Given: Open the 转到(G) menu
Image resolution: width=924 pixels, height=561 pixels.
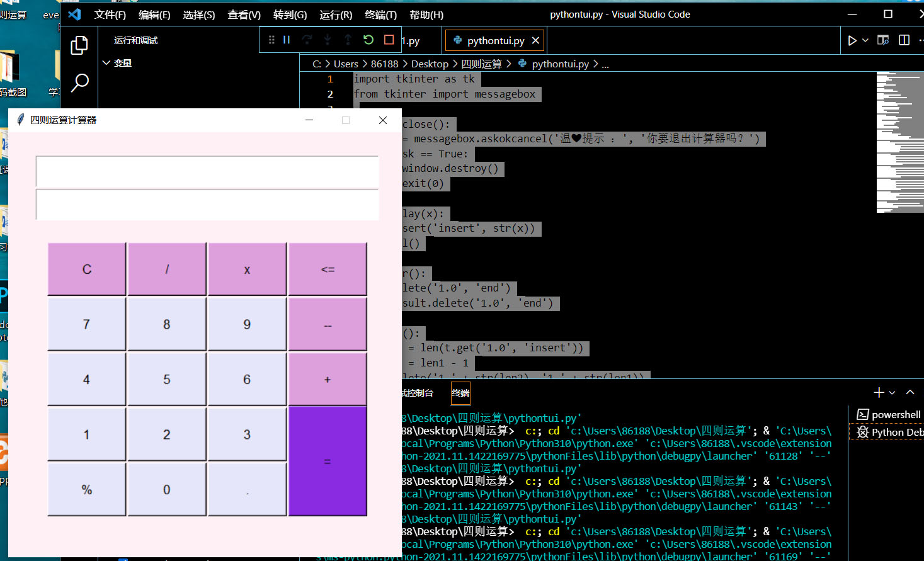Looking at the screenshot, I should coord(290,14).
